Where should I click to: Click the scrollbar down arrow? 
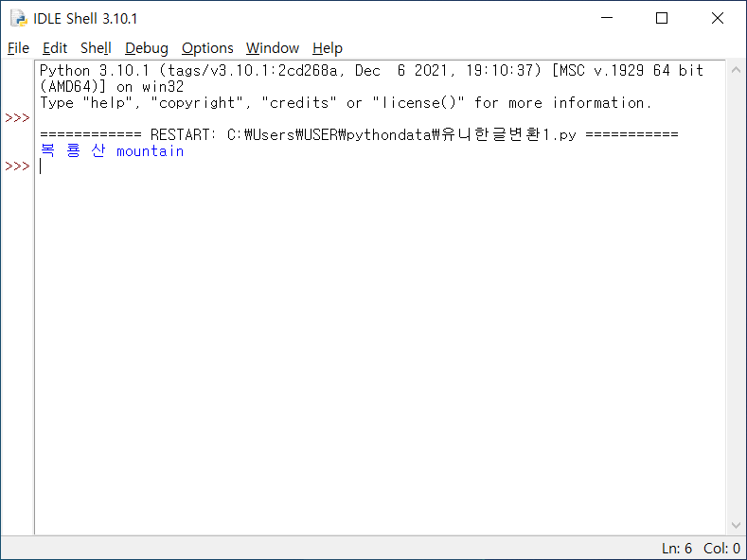point(736,525)
